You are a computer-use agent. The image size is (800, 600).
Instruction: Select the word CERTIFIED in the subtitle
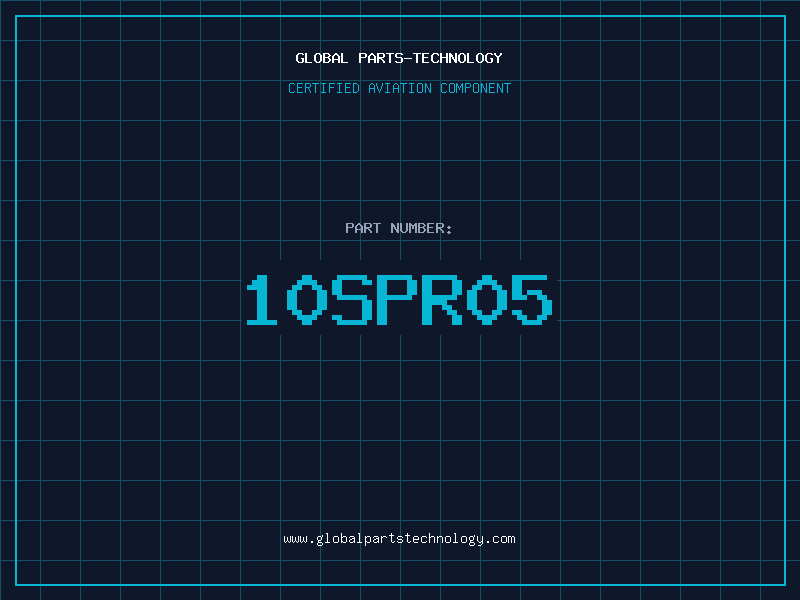coord(324,88)
